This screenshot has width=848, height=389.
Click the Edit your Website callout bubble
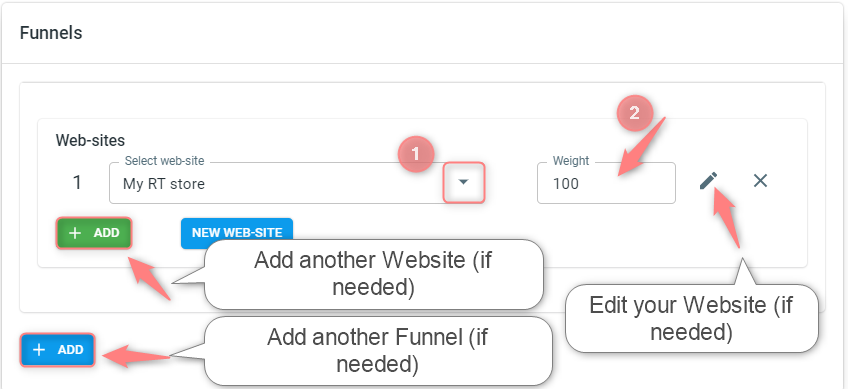(x=691, y=319)
